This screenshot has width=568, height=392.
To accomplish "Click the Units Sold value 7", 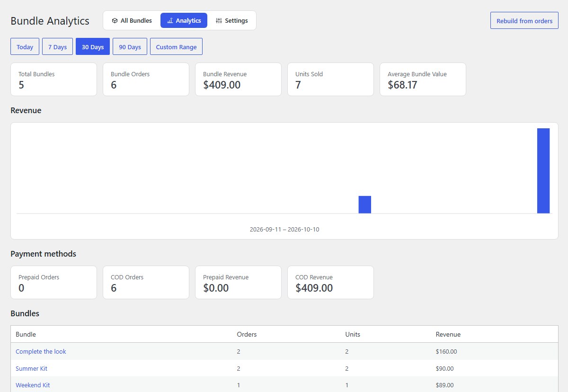I will pos(298,85).
